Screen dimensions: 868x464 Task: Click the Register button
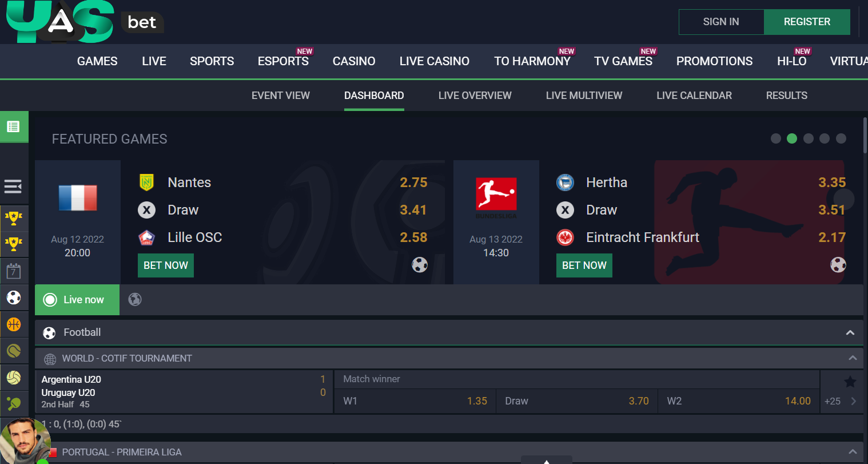coord(807,22)
